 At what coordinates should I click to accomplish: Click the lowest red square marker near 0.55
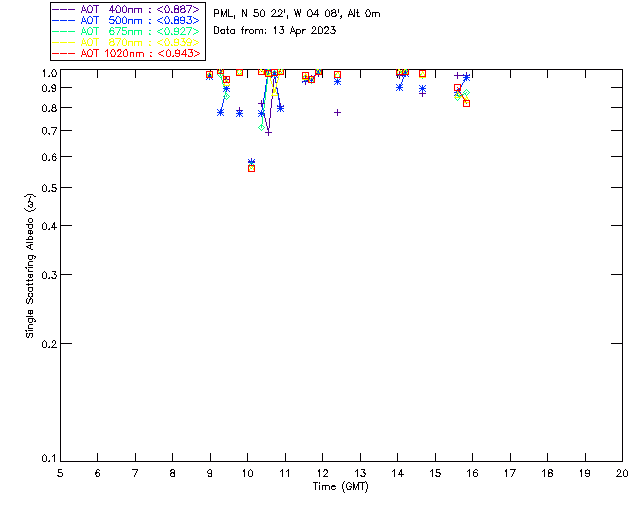coord(251,168)
